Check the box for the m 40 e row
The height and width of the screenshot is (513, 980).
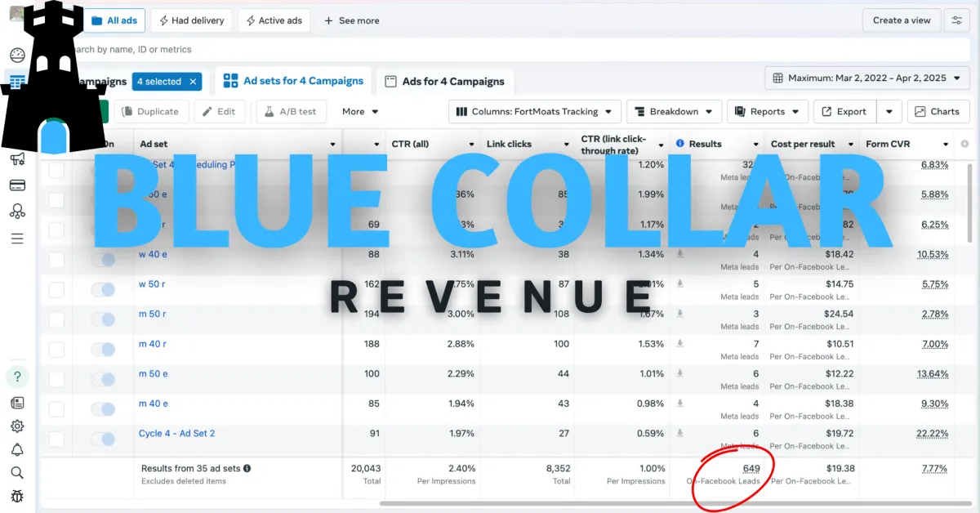point(56,409)
